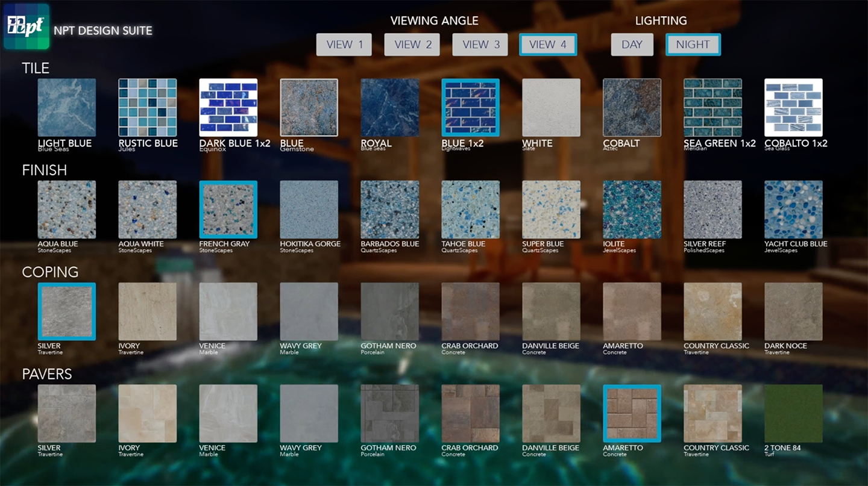Select Royal Blue Seas tile
The image size is (868, 486).
tap(390, 108)
